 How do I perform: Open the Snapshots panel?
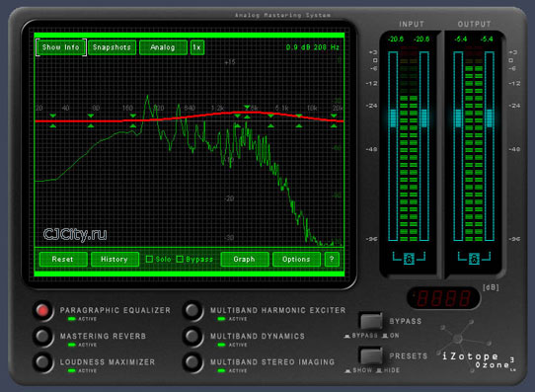coord(112,47)
